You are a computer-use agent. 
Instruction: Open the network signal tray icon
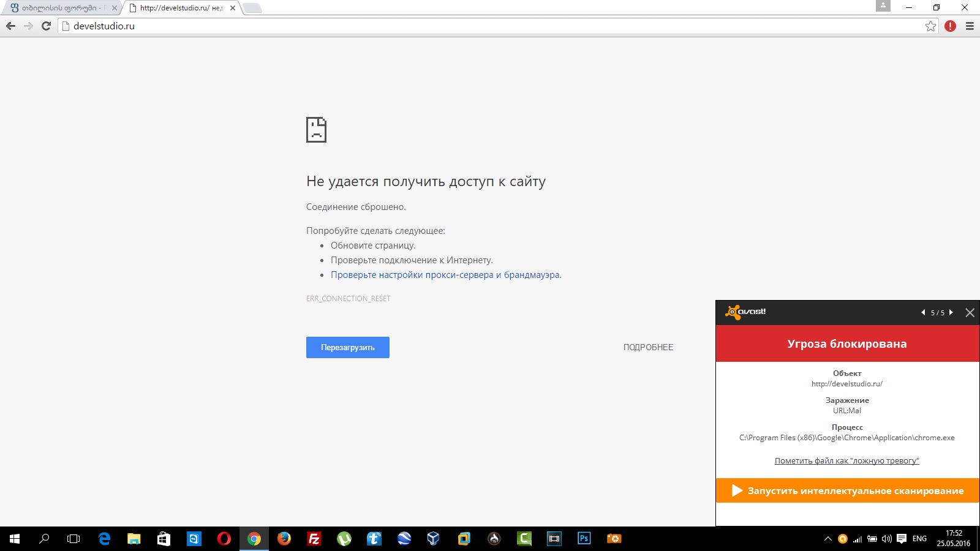pyautogui.click(x=858, y=539)
